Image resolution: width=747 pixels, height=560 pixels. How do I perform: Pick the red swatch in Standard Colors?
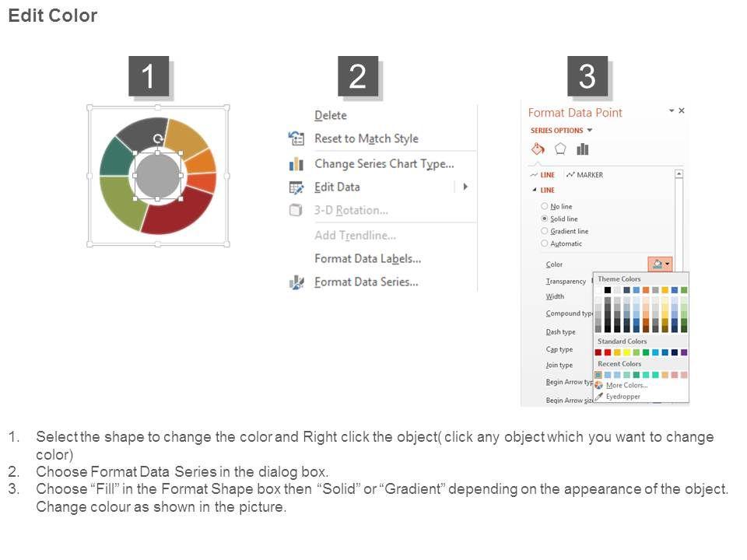608,352
